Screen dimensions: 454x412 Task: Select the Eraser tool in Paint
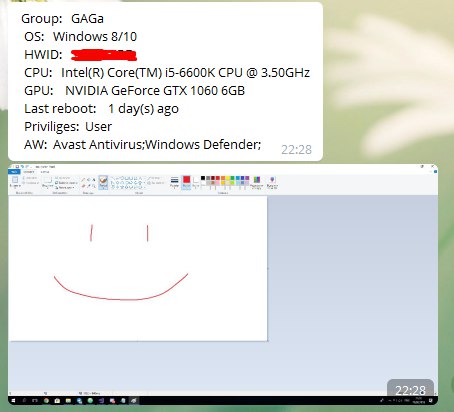tap(83, 186)
